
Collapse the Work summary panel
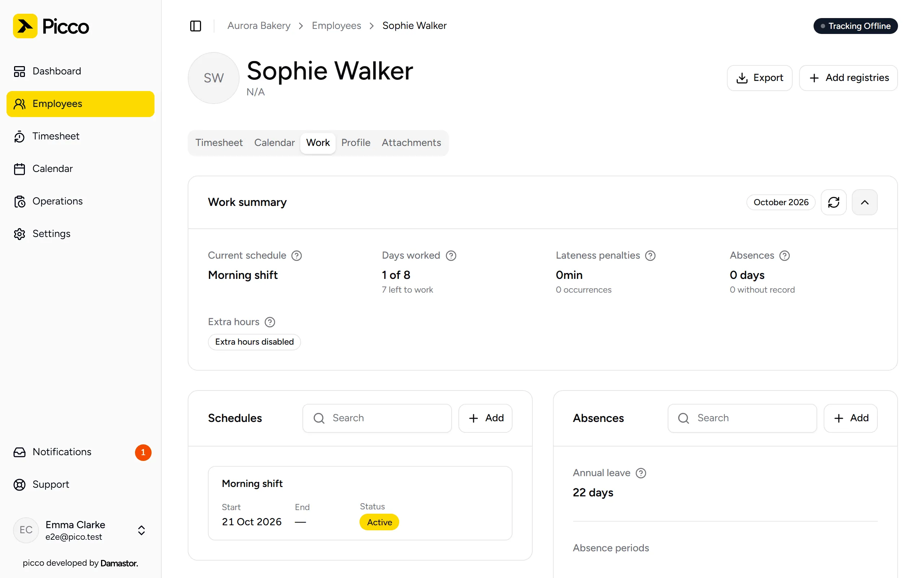click(x=864, y=202)
